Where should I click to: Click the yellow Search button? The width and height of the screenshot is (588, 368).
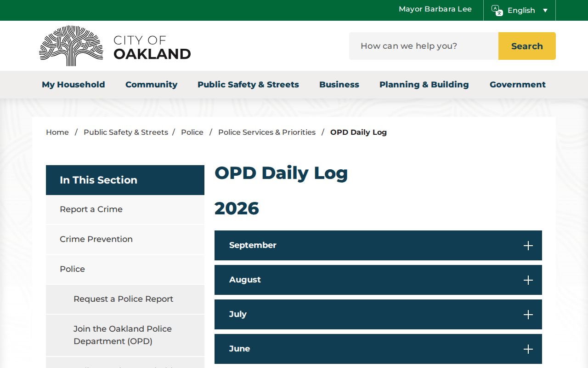[527, 46]
